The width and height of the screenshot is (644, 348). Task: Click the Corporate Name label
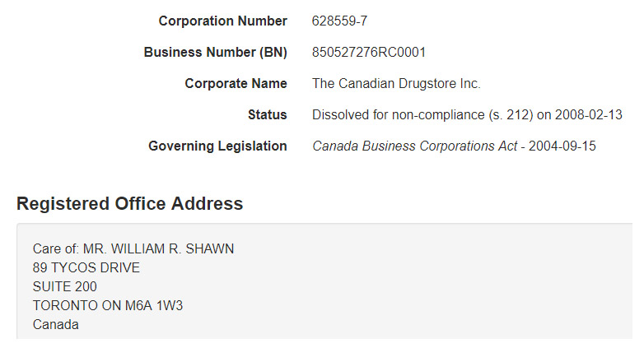pos(236,83)
